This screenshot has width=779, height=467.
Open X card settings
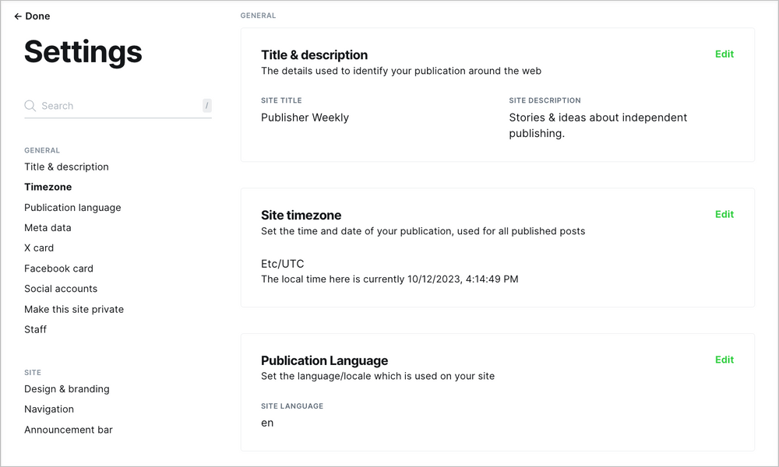click(39, 248)
